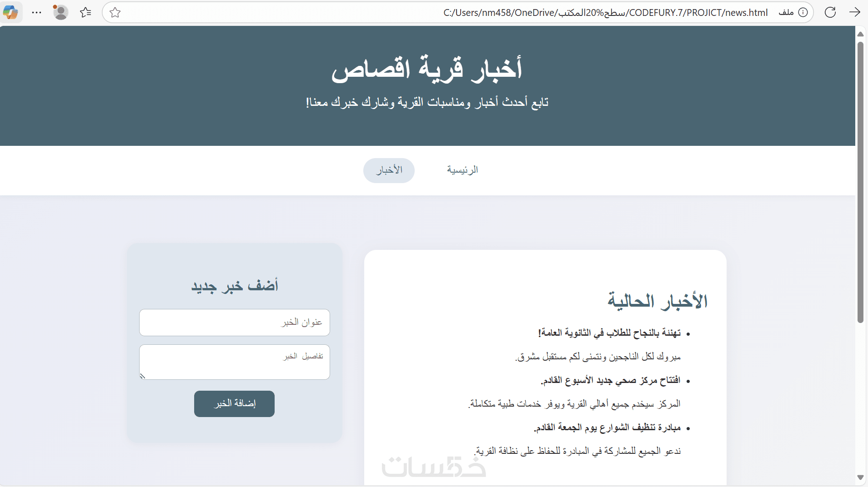Click the scrollbar down arrow
868x487 pixels.
860,477
